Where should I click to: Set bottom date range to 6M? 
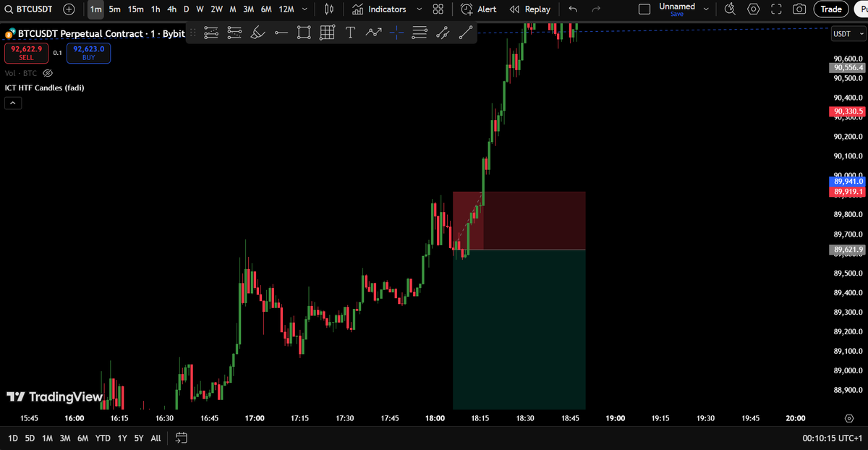(82, 438)
